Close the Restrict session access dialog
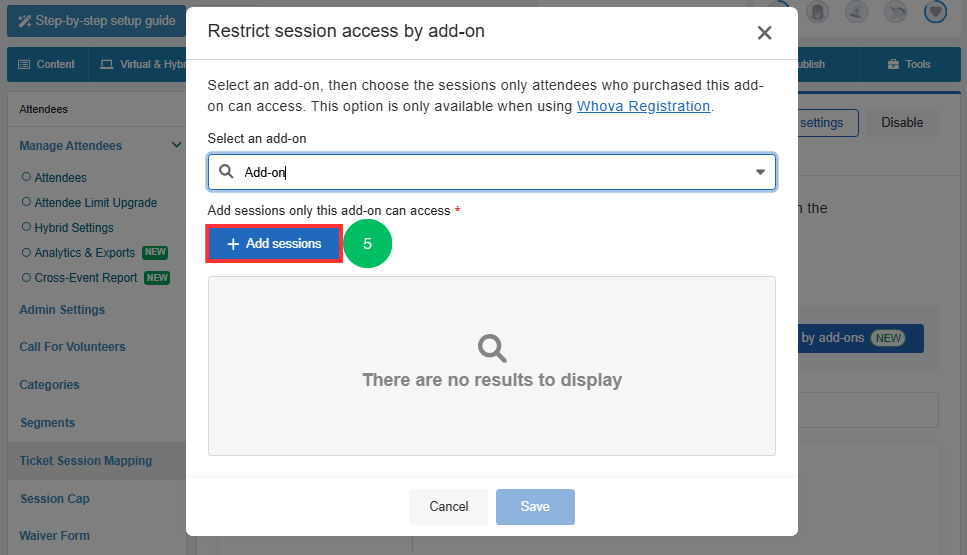967x555 pixels. [x=764, y=33]
